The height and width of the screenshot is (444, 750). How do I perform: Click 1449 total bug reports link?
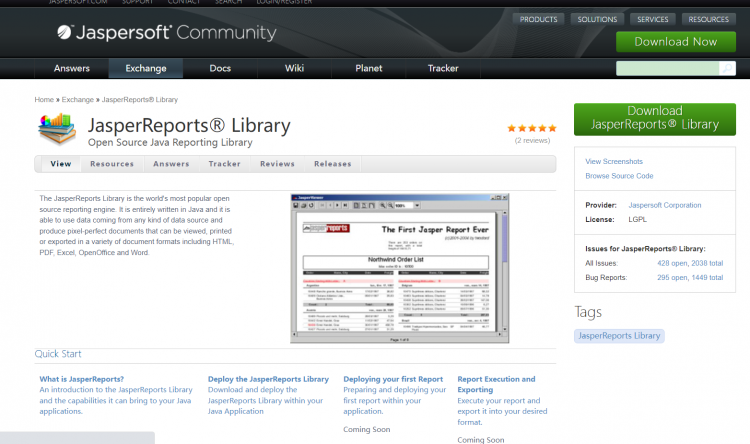click(707, 278)
